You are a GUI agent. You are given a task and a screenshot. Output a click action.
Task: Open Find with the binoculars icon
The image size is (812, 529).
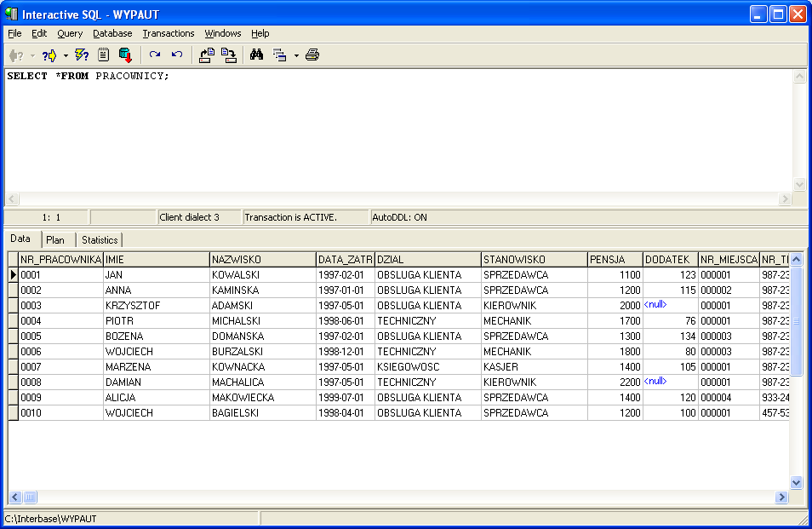coord(256,55)
